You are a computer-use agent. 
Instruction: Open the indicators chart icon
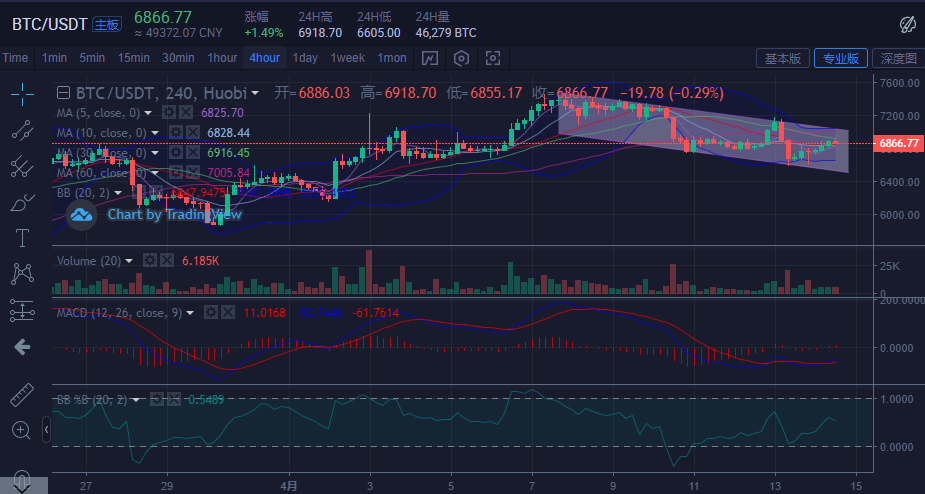[429, 58]
